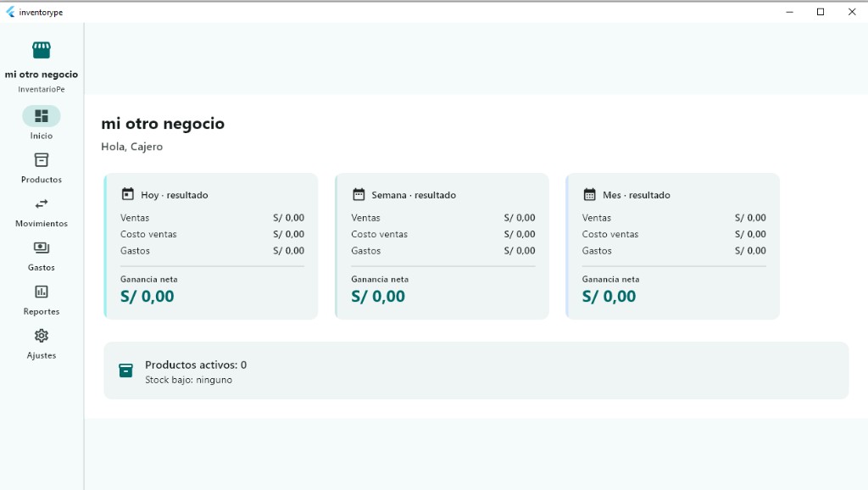
Task: Click the archive icon beside Productos activos
Action: coord(126,370)
